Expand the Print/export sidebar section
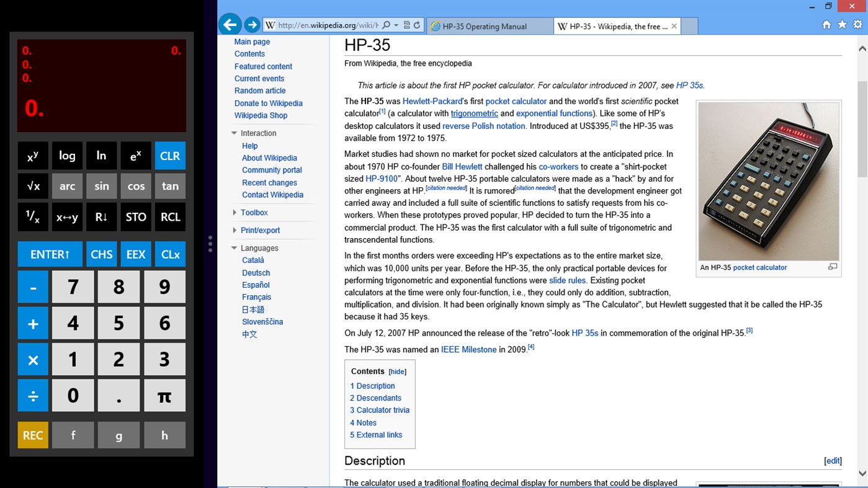868x488 pixels. point(260,231)
